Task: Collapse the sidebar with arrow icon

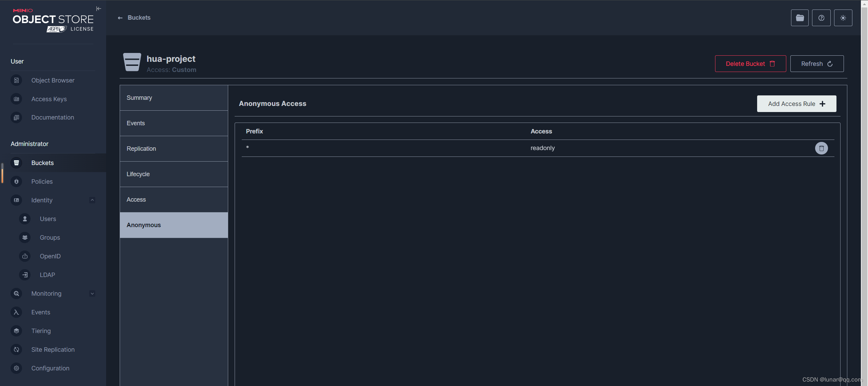Action: click(x=99, y=9)
